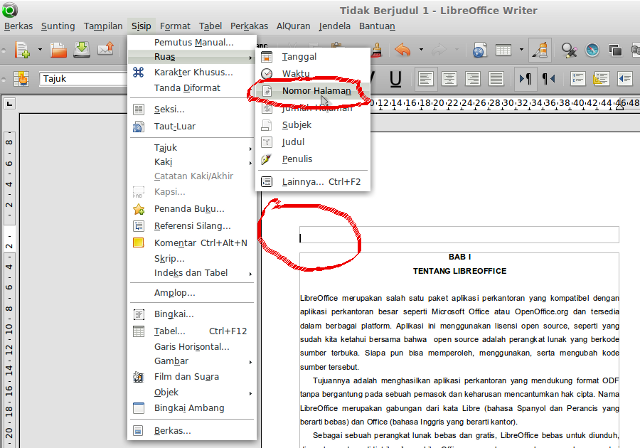
Task: Toggle Underline formatting
Action: tap(395, 78)
